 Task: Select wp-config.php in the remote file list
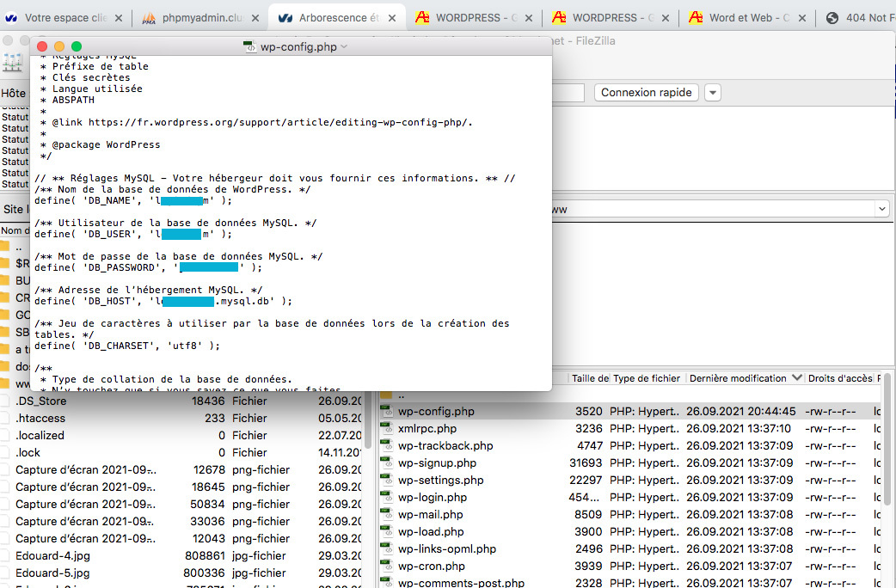(436, 412)
